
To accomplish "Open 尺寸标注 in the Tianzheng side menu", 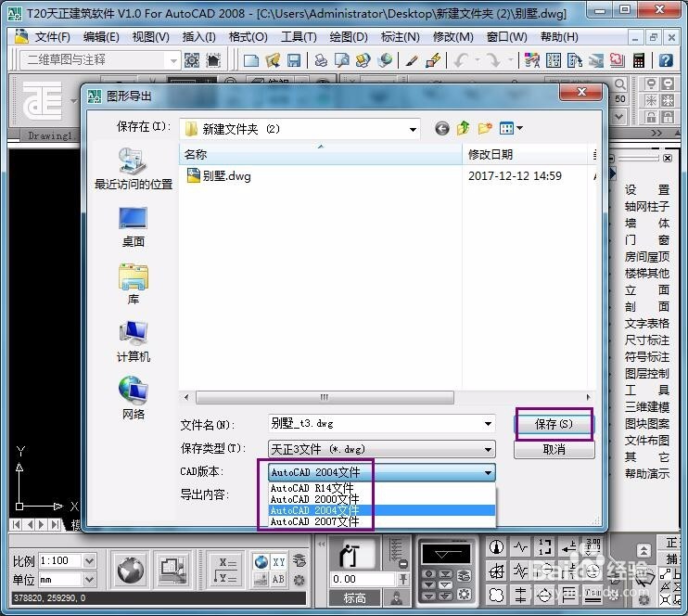I will 647,340.
